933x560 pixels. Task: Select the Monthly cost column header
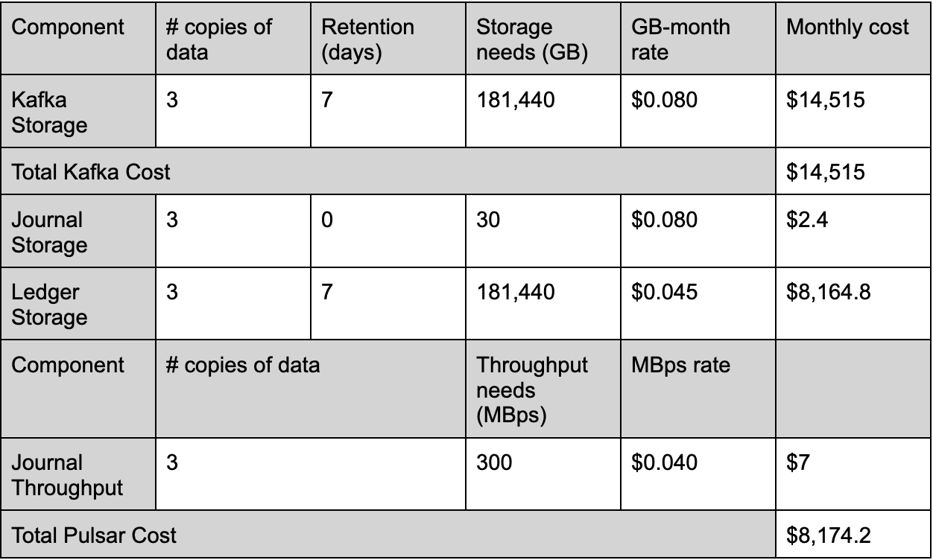(x=847, y=28)
